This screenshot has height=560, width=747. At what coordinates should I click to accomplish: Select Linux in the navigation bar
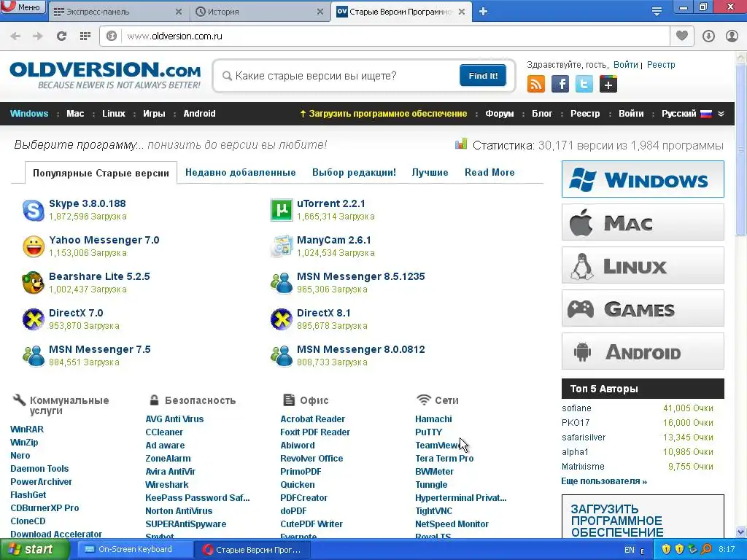(x=113, y=113)
